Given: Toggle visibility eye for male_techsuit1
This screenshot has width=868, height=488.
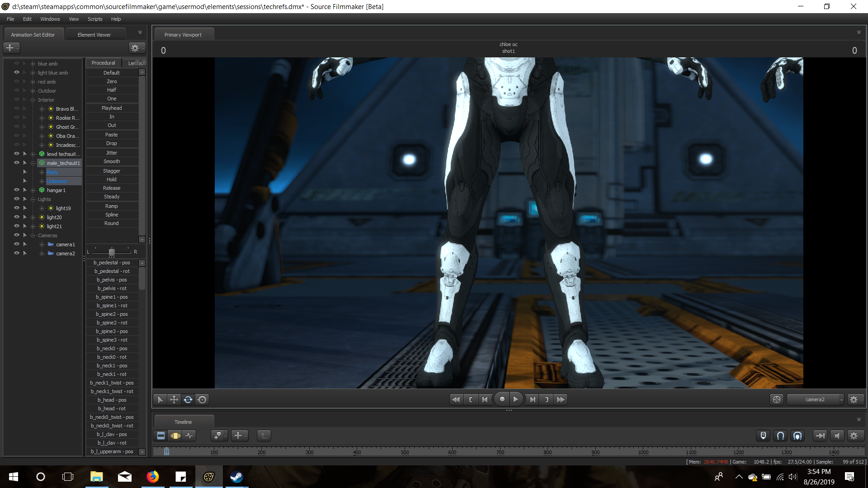Looking at the screenshot, I should (x=17, y=163).
